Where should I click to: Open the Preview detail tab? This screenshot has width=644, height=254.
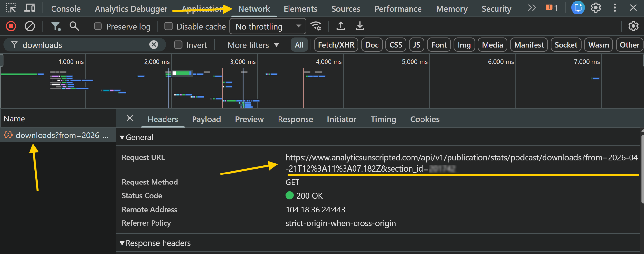pyautogui.click(x=250, y=119)
